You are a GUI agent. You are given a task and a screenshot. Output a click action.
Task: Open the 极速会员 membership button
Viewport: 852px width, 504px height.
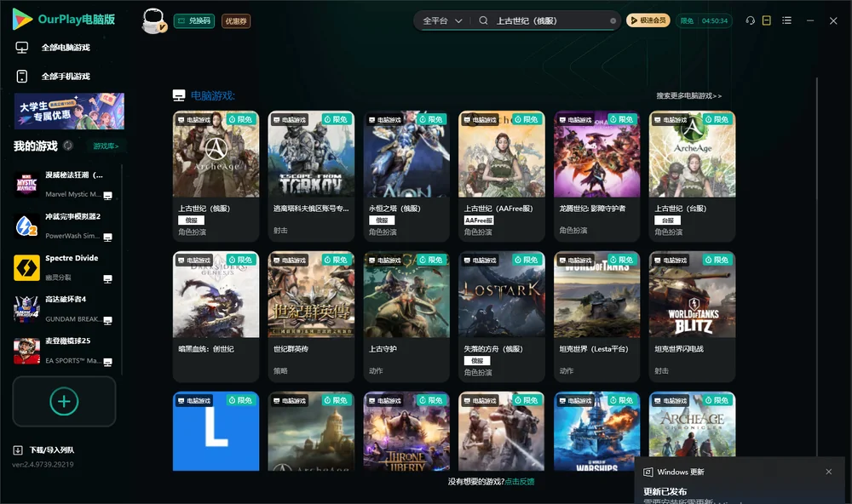point(648,20)
